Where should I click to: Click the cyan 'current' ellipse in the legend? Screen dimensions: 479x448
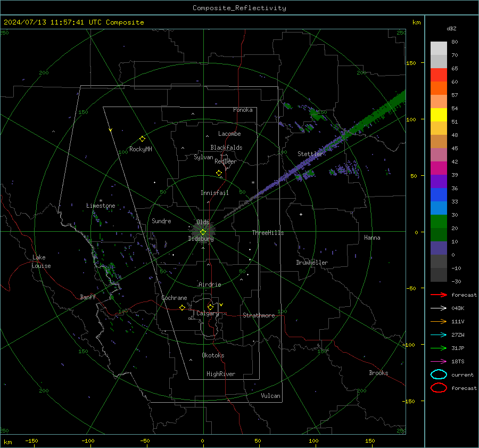439,374
